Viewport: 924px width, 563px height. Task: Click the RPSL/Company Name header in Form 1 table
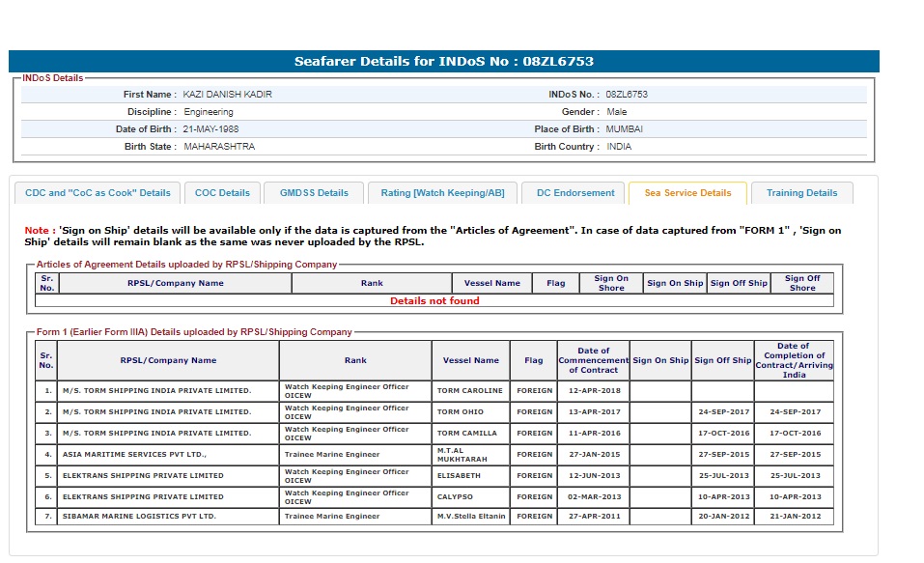[168, 360]
